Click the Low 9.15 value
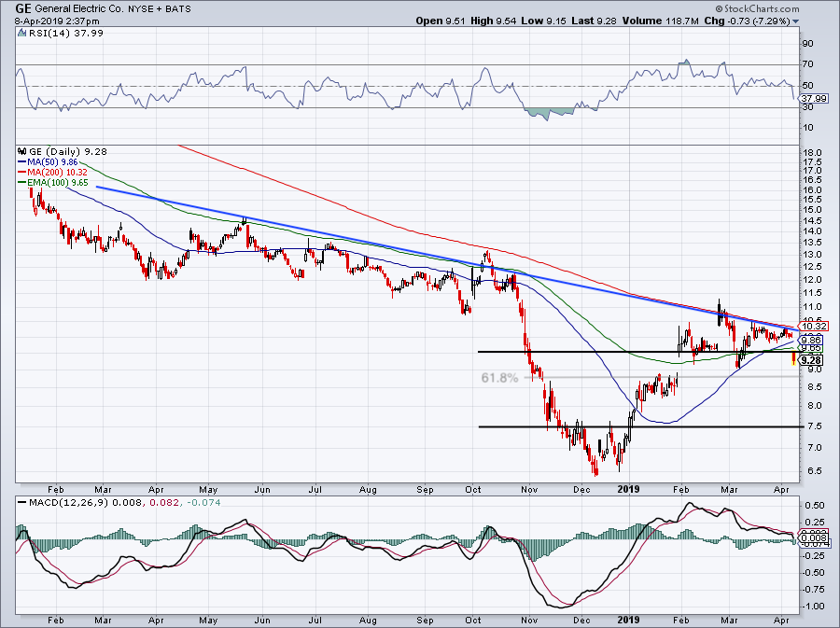Viewport: 840px width, 628px height. point(544,21)
